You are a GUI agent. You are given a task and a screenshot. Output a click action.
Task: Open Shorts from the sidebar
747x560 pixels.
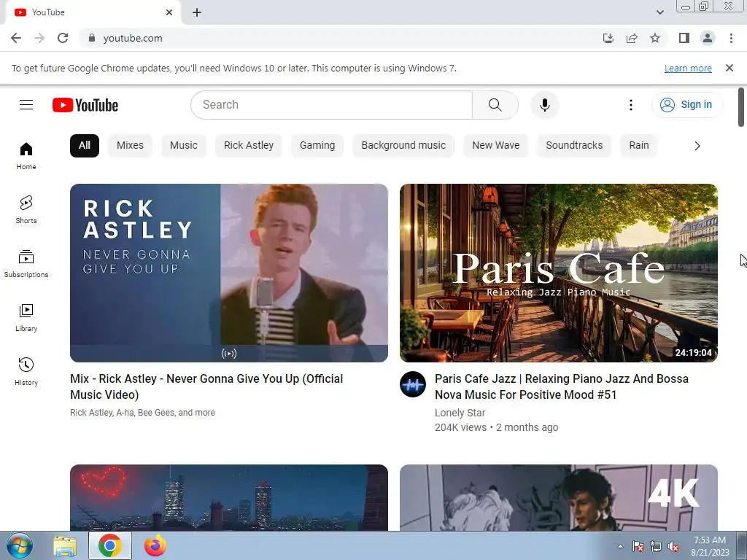[x=26, y=210]
